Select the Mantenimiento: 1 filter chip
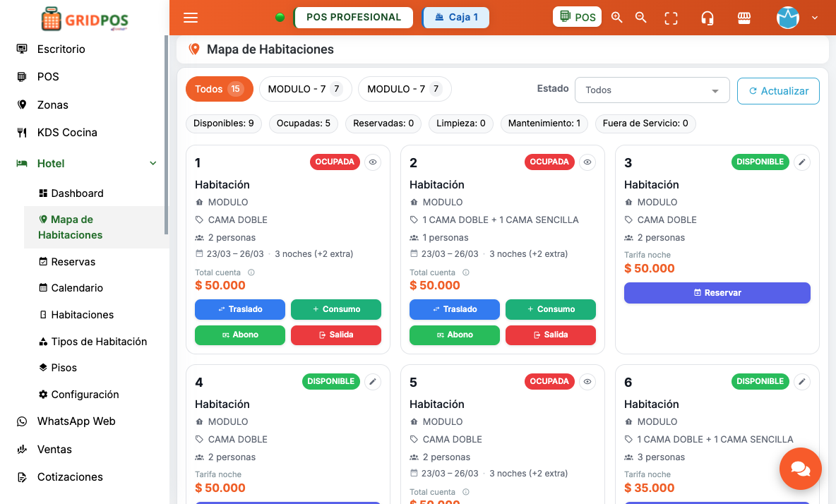This screenshot has height=504, width=836. pyautogui.click(x=544, y=124)
